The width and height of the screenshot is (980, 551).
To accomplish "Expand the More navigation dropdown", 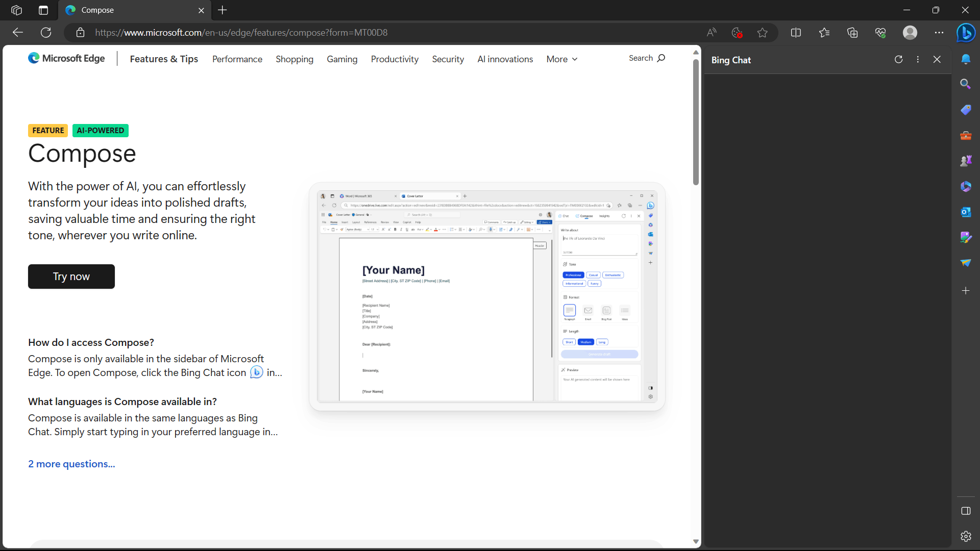I will [562, 59].
